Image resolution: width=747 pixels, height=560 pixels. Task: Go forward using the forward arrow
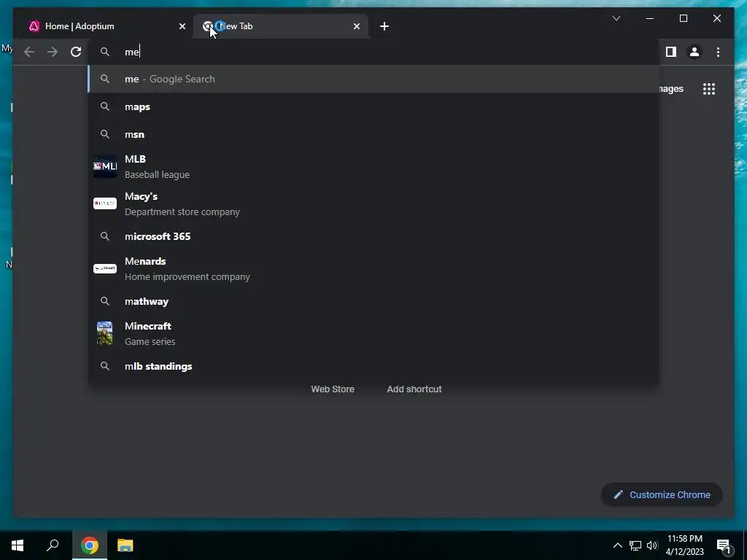click(53, 52)
